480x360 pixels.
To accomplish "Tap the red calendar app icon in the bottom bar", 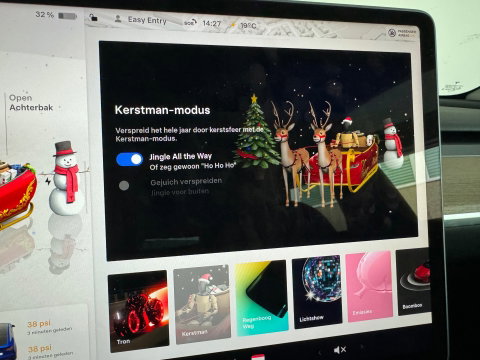I will tap(258, 357).
